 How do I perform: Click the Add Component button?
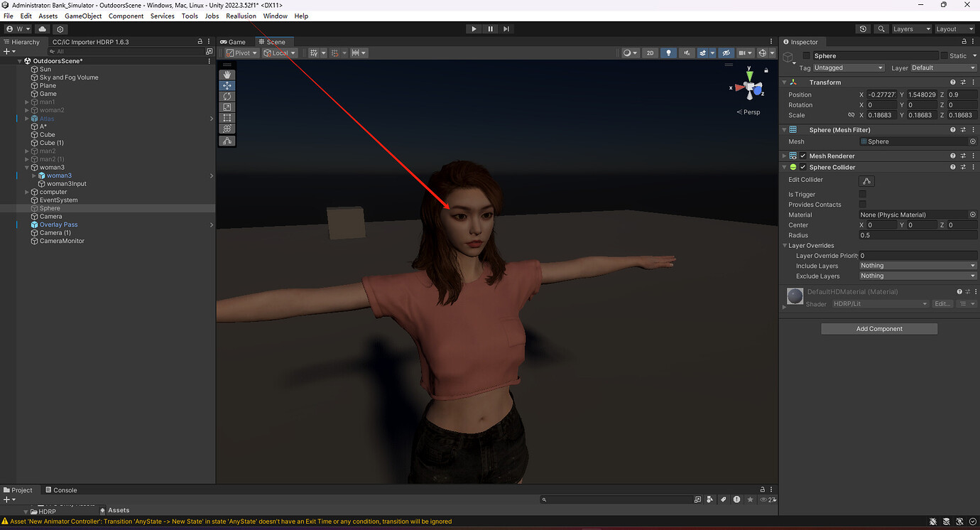(879, 328)
